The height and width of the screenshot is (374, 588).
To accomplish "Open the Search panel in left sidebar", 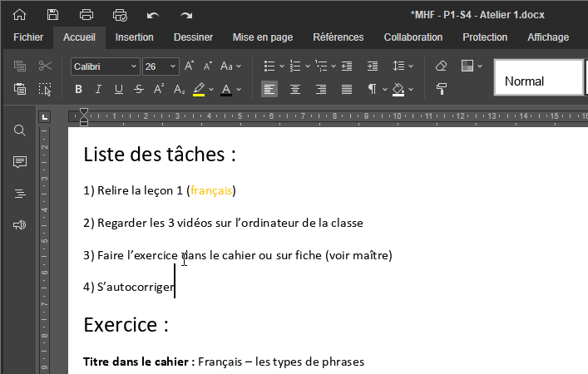I will tap(19, 130).
